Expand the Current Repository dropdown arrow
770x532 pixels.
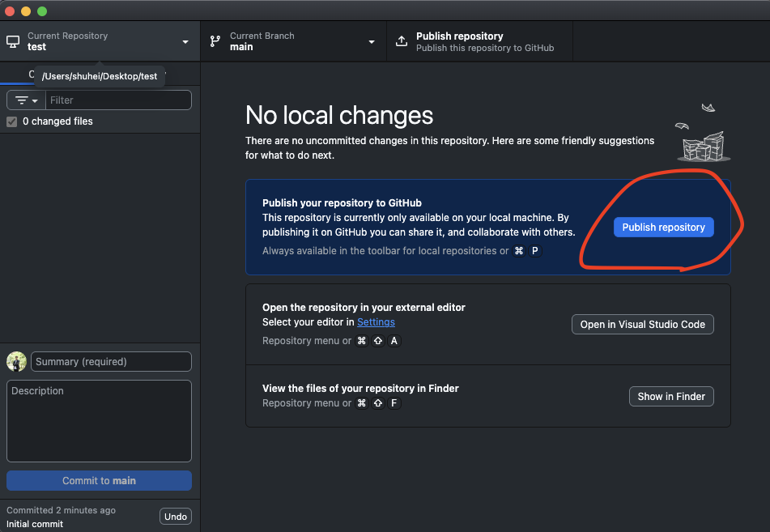point(185,42)
